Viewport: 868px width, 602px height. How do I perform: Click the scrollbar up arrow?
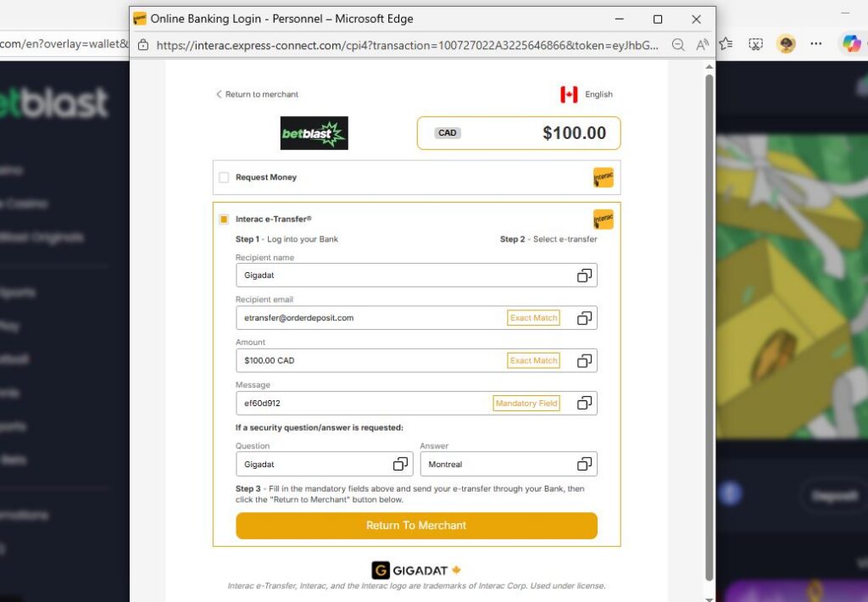pos(709,66)
